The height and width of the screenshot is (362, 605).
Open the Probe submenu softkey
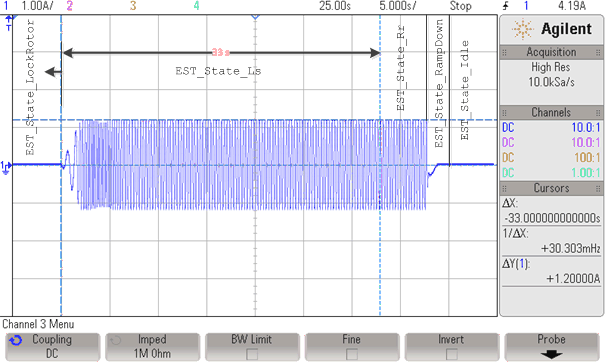click(x=551, y=347)
